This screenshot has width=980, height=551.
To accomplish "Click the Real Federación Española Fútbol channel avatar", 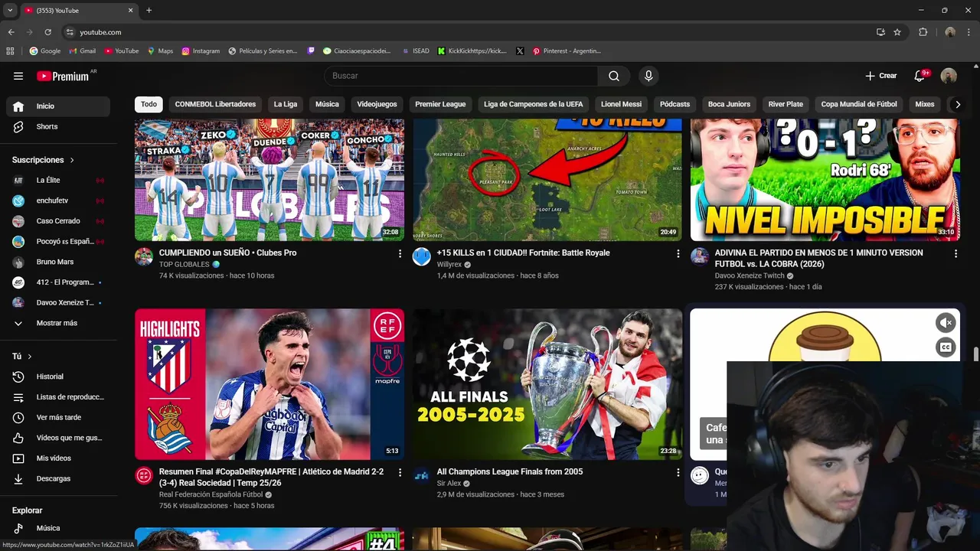I will tap(144, 476).
